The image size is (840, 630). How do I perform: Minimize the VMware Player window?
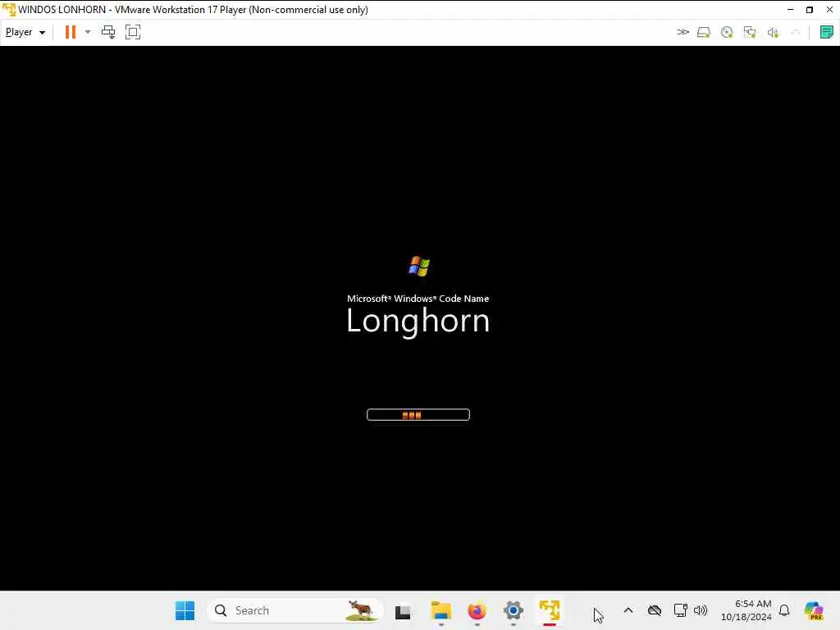[x=790, y=10]
